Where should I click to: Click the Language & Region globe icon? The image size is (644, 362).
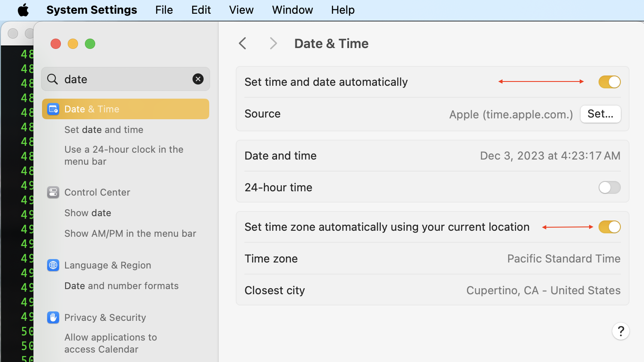[x=53, y=265]
